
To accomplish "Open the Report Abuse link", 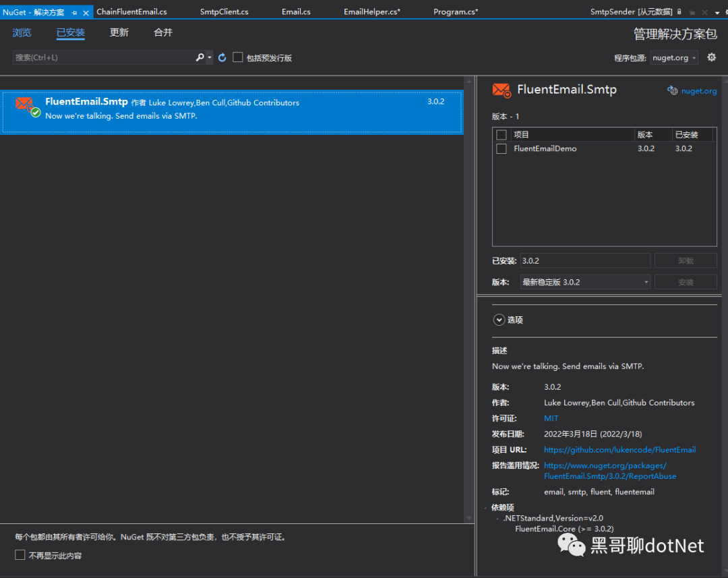I will click(610, 471).
